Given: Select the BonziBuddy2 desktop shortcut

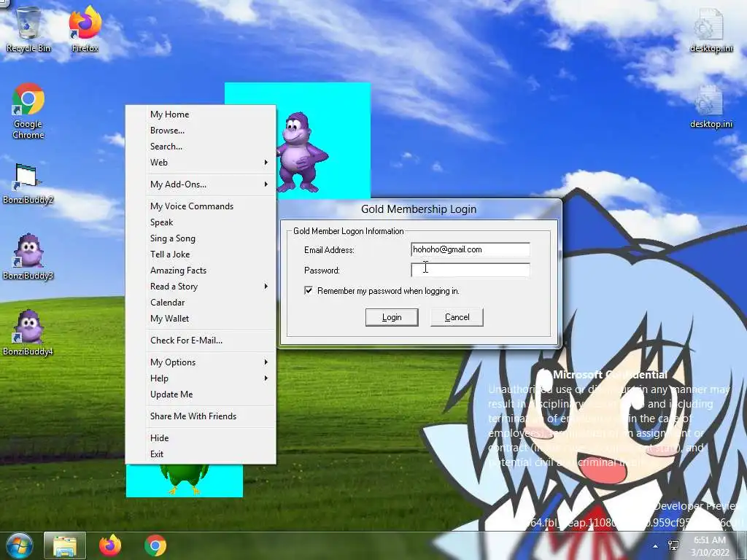Looking at the screenshot, I should (x=28, y=183).
